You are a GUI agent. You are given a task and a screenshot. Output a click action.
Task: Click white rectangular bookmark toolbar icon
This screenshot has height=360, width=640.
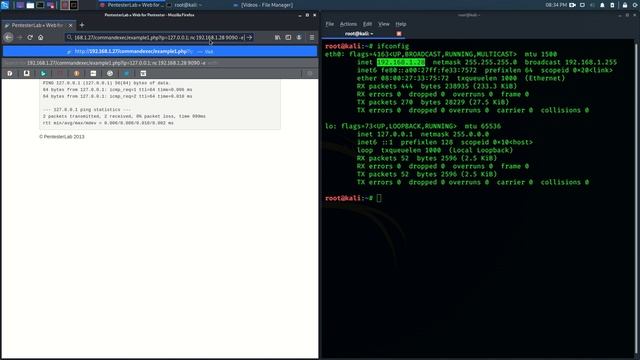click(x=93, y=73)
